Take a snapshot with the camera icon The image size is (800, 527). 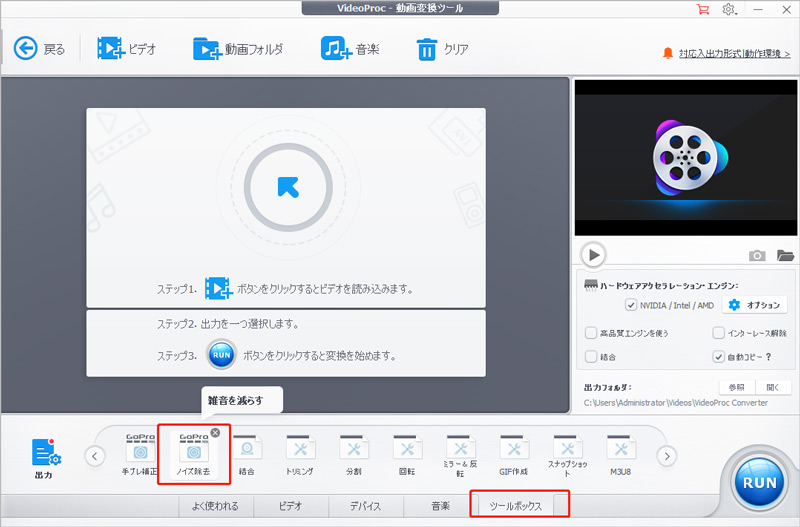pos(757,255)
